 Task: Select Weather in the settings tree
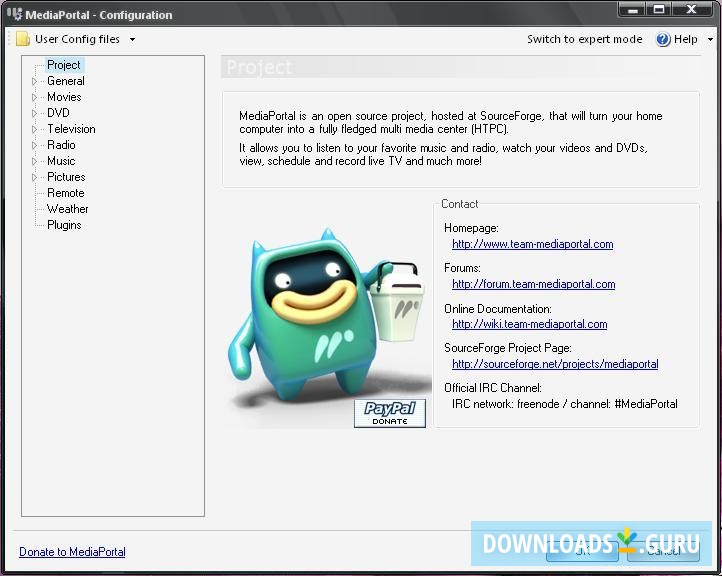(x=67, y=209)
